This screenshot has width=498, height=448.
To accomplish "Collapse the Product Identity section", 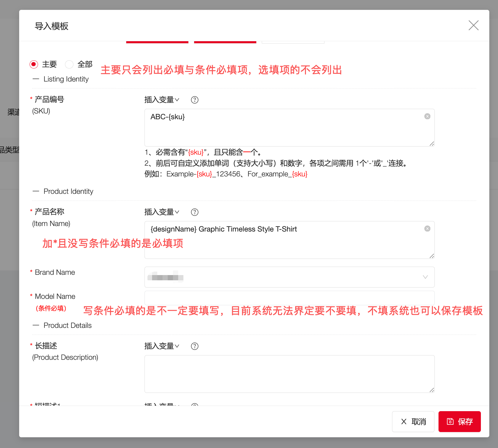I will pos(36,191).
